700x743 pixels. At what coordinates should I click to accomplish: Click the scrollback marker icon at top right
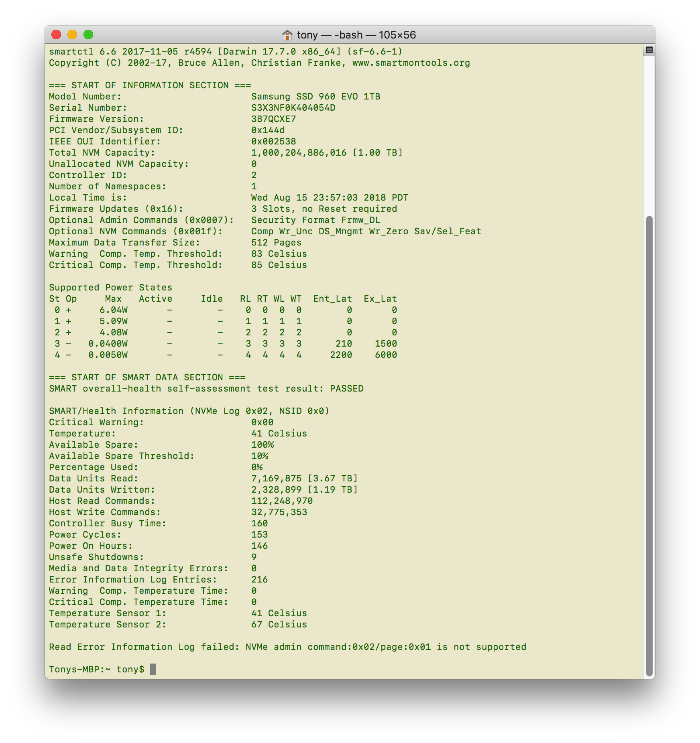[x=649, y=50]
